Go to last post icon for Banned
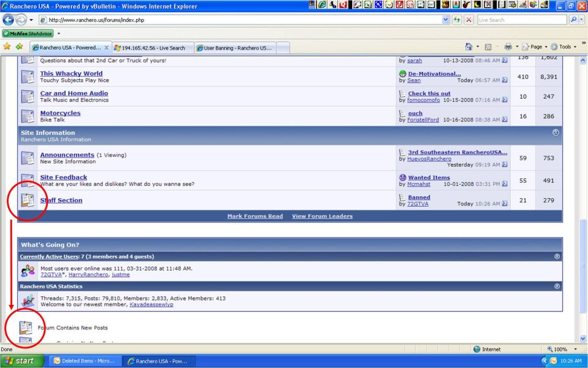588x368 pixels. pyautogui.click(x=505, y=204)
